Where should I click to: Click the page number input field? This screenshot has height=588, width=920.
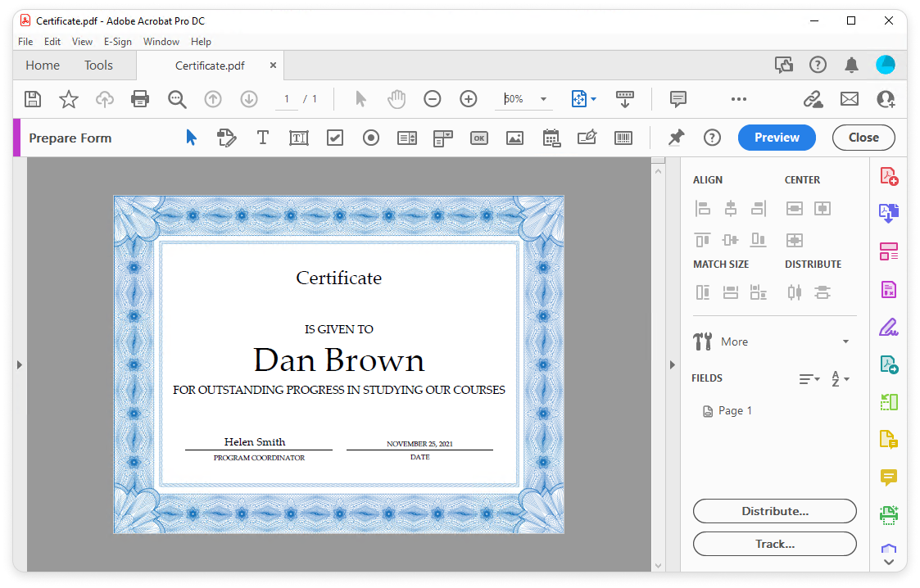286,99
